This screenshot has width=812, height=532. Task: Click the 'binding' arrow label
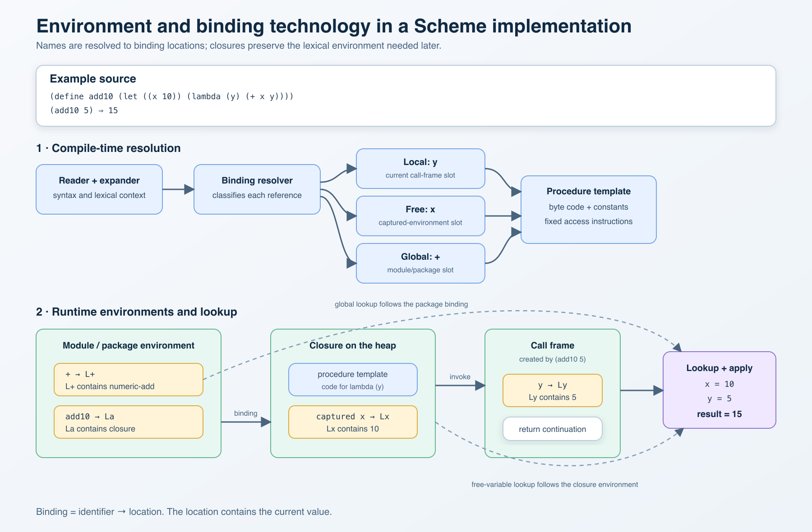[246, 413]
